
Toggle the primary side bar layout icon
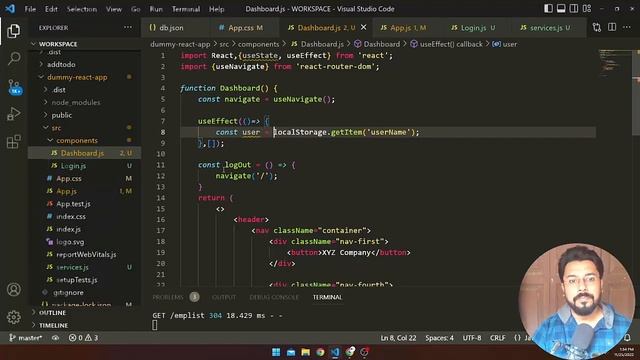[548, 9]
